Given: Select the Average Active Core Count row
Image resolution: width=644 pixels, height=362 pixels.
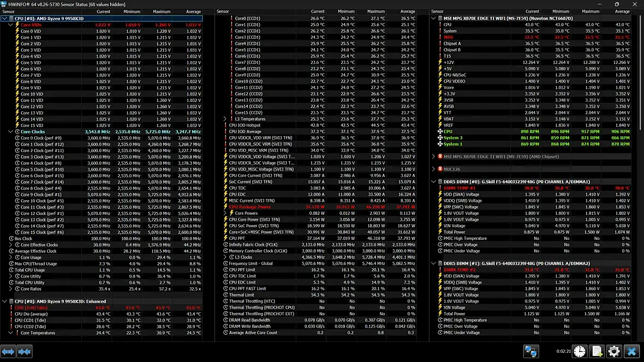Looking at the screenshot, I should click(316, 333).
